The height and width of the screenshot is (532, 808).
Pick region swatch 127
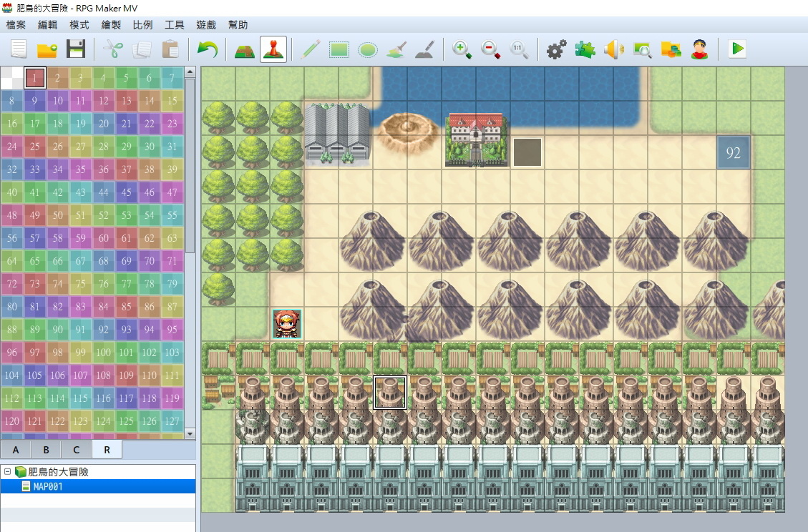point(172,421)
